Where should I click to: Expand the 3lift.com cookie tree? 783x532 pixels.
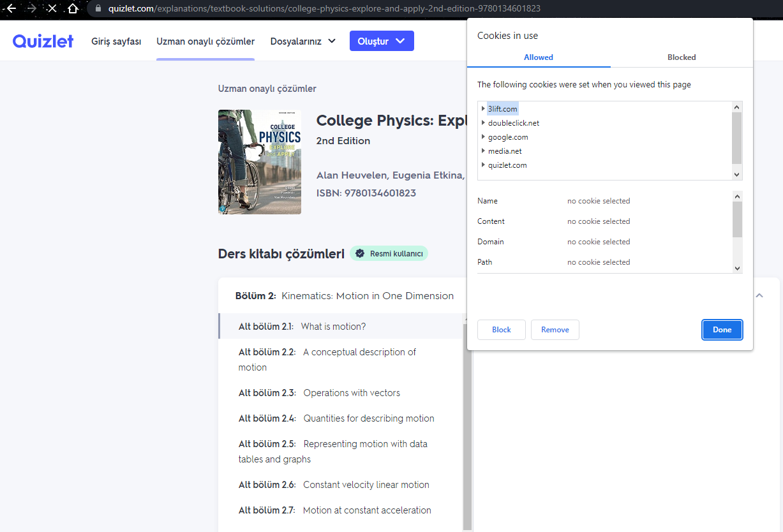483,109
